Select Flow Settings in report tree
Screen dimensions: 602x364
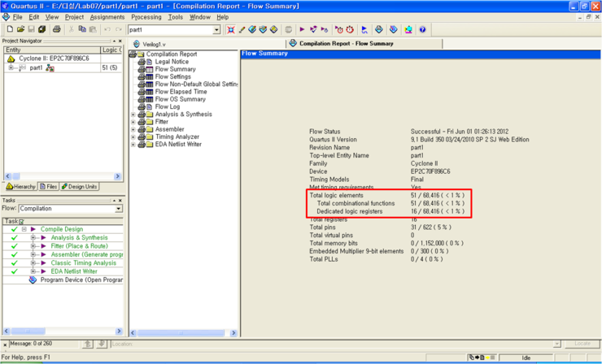point(172,77)
